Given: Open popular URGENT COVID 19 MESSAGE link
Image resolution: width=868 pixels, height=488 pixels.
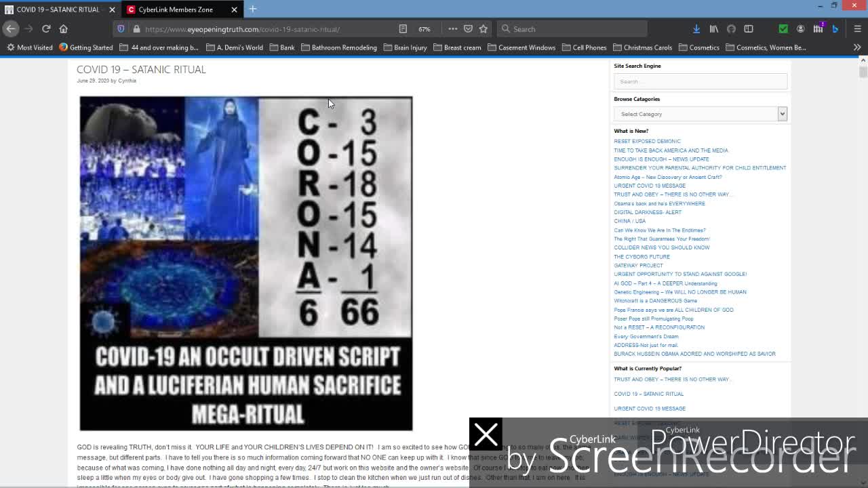Looking at the screenshot, I should [x=650, y=409].
